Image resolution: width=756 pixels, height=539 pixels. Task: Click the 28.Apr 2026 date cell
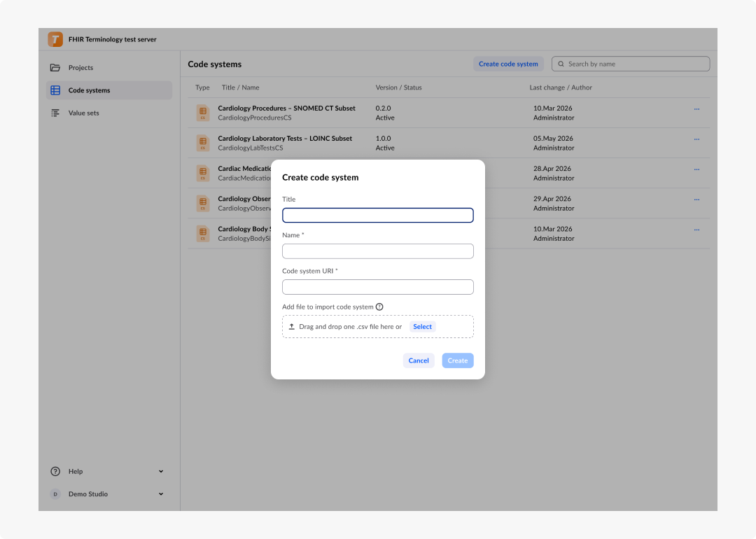pyautogui.click(x=552, y=169)
